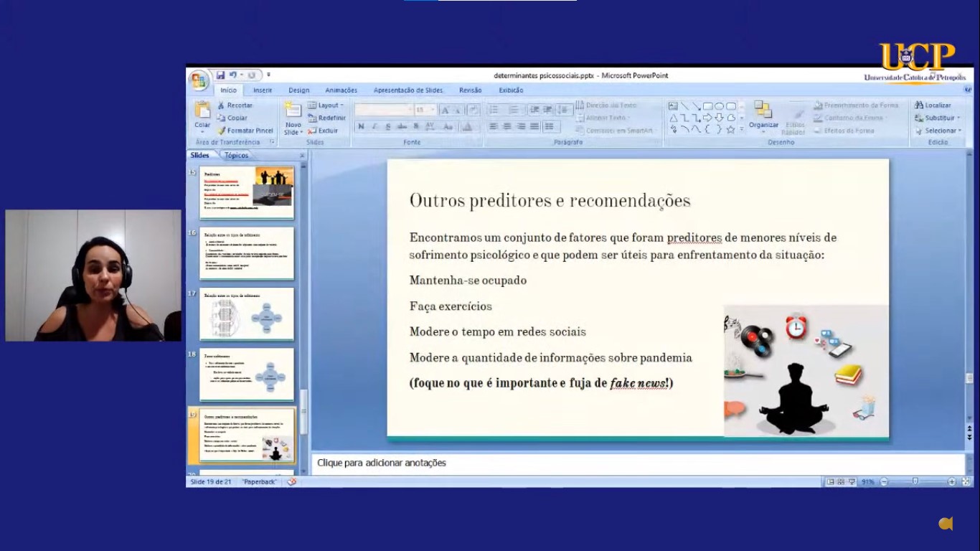Open the Layout dropdown
The height and width of the screenshot is (551, 980).
coord(326,105)
